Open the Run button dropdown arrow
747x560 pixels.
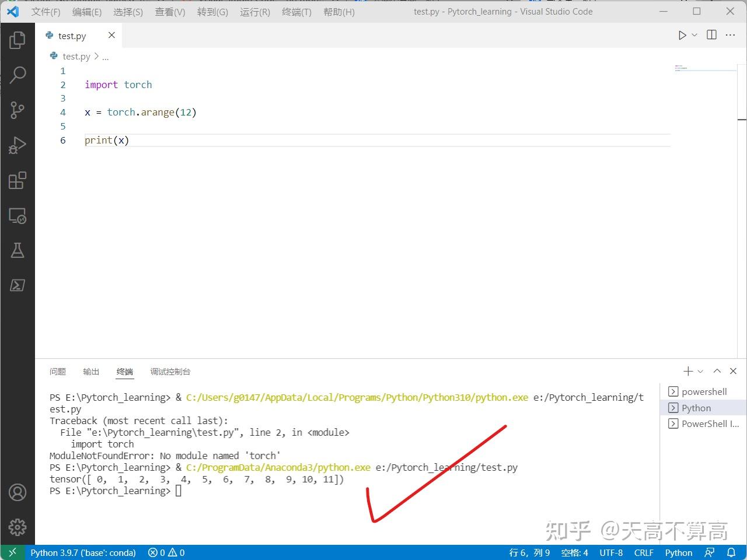693,34
